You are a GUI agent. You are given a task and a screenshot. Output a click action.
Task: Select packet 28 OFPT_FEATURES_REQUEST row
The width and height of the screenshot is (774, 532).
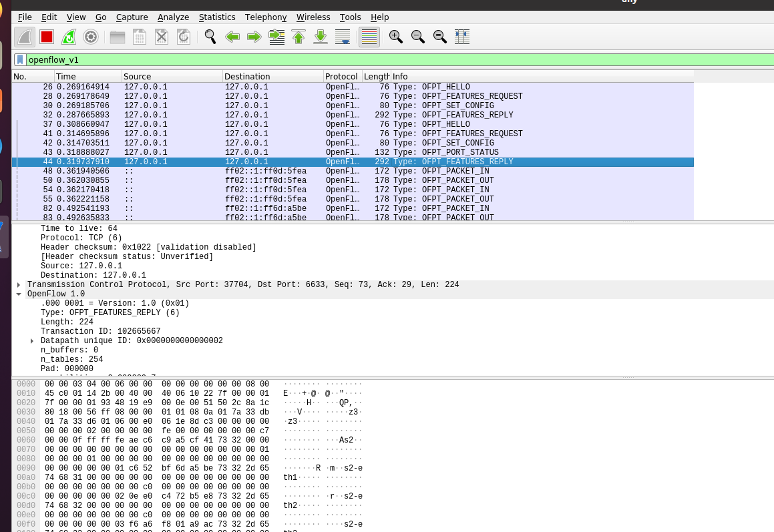(x=353, y=96)
